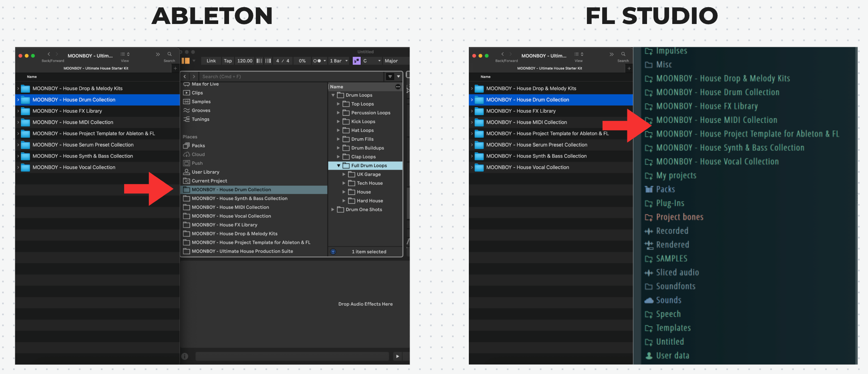The image size is (868, 374).
Task: Click the info circle icon at Ableton's bottom left
Action: point(185,356)
